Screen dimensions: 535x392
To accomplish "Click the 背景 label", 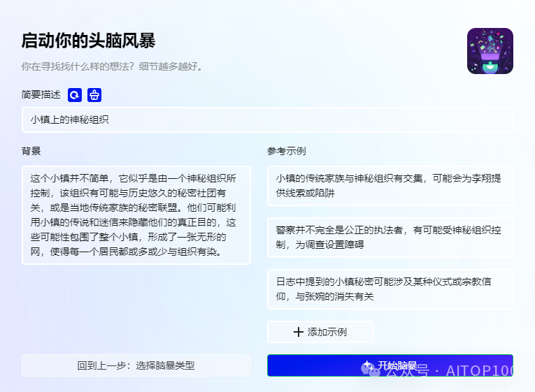I will (x=31, y=151).
